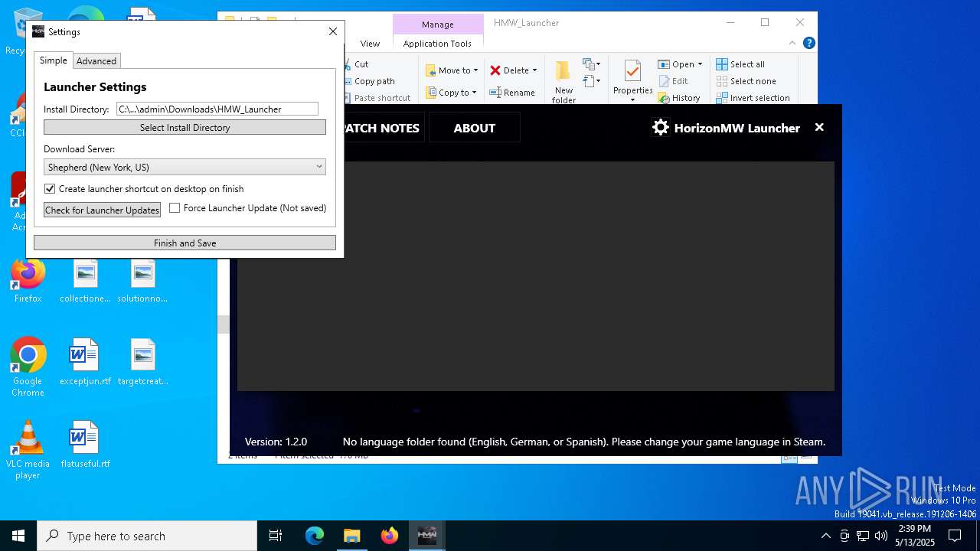
Task: Open the Application Tools tab in Explorer
Action: tap(437, 44)
